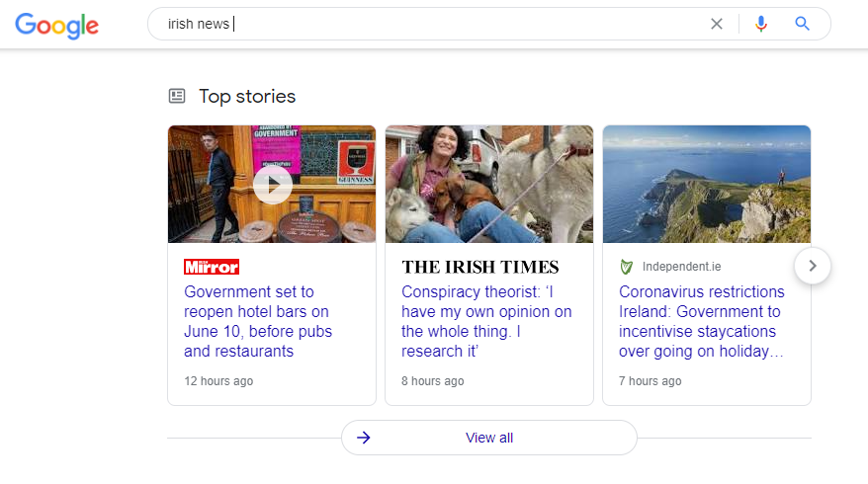
Task: Start voice search with microphone icon
Action: coord(760,24)
